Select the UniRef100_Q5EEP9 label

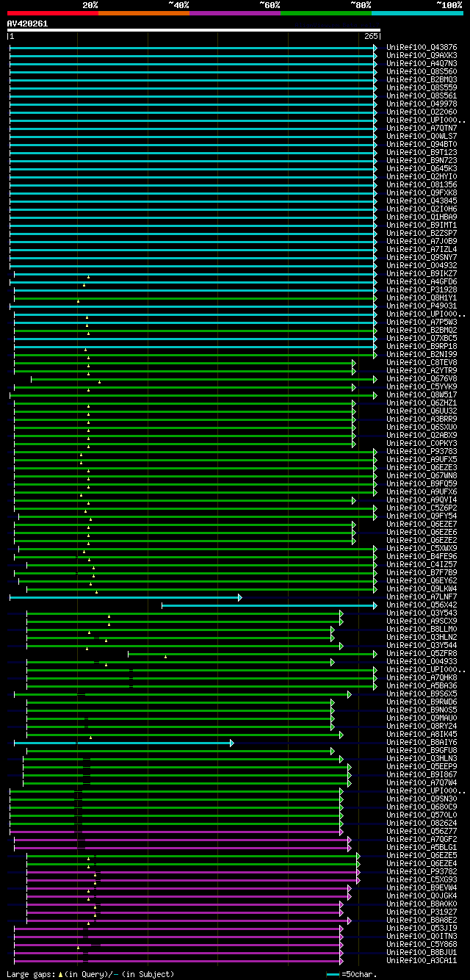click(422, 767)
